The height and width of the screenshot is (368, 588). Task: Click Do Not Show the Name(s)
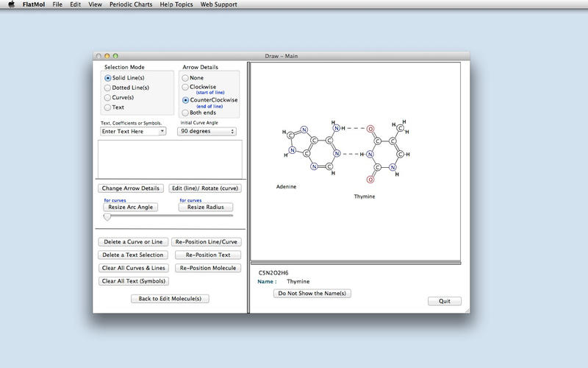312,293
